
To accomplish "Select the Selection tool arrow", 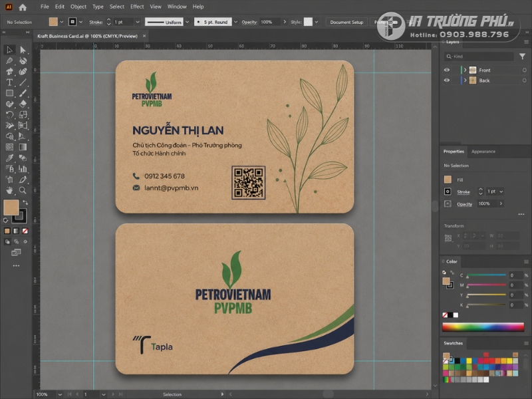I will coord(9,50).
